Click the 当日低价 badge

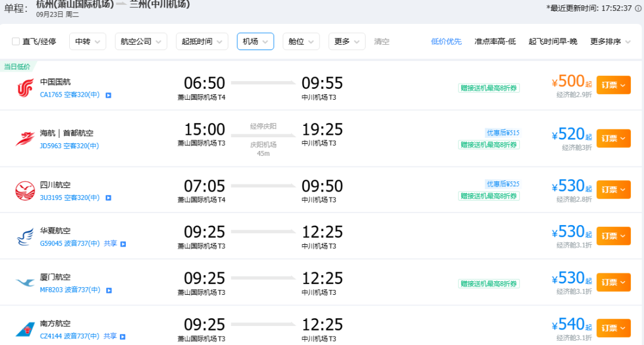17,67
